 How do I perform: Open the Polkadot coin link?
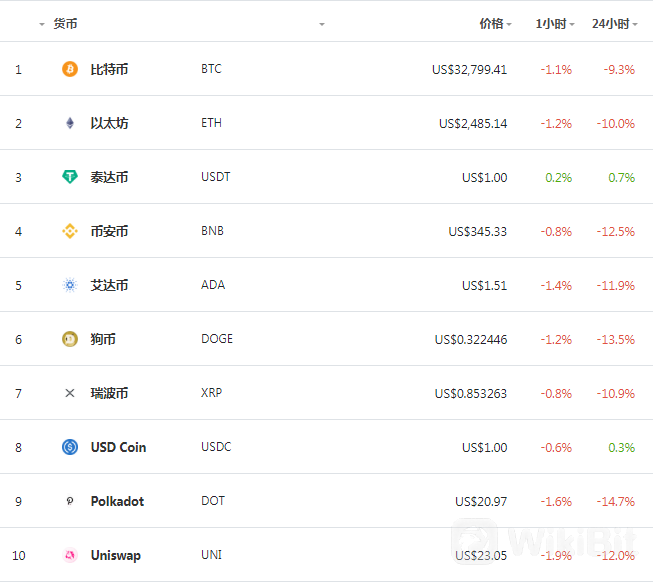pos(117,501)
